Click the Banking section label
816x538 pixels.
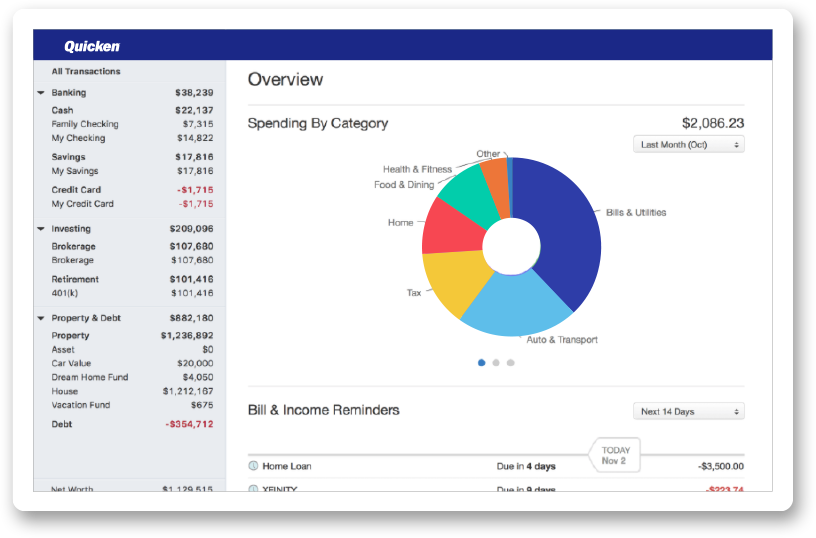[69, 93]
